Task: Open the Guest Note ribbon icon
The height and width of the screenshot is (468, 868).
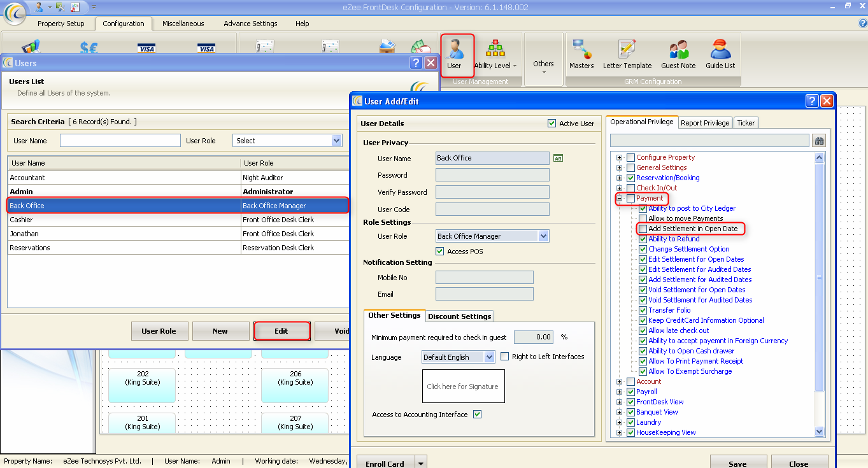Action: click(678, 54)
